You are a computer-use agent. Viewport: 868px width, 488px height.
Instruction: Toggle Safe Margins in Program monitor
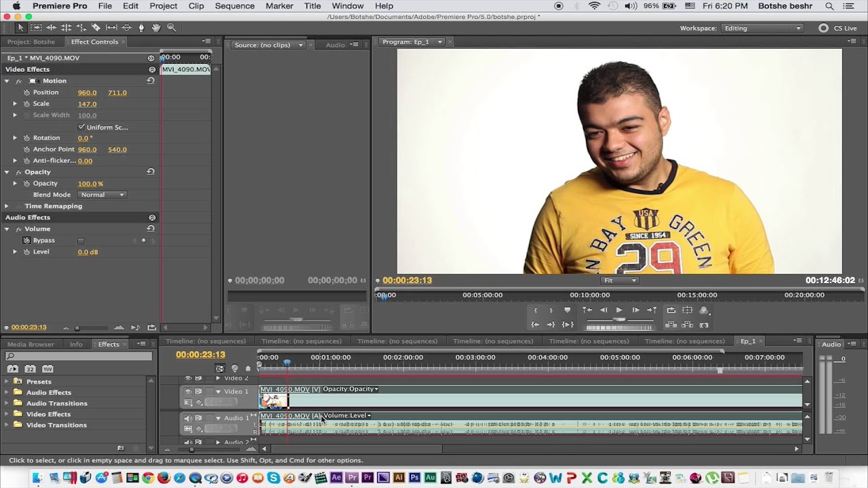pos(688,310)
